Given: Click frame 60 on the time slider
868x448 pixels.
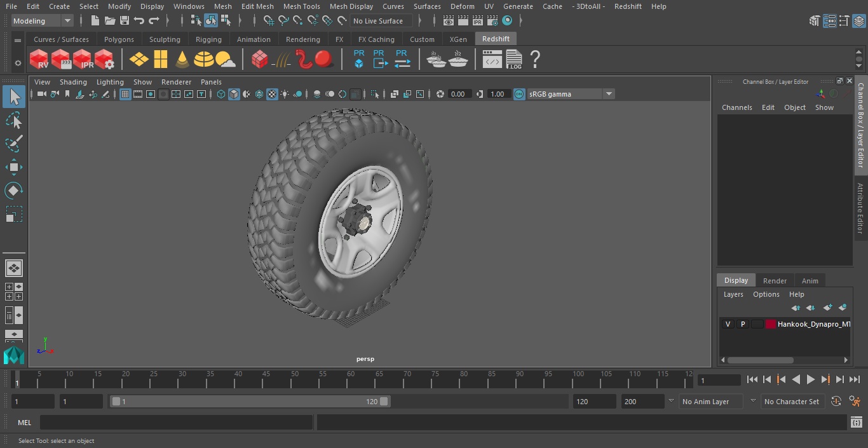Looking at the screenshot, I should (351, 379).
